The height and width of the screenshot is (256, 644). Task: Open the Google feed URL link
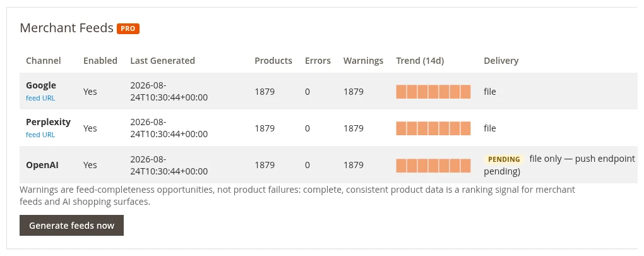click(x=40, y=98)
